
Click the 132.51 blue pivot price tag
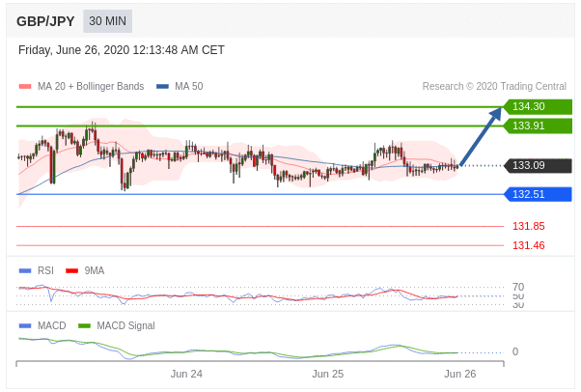[x=538, y=194]
